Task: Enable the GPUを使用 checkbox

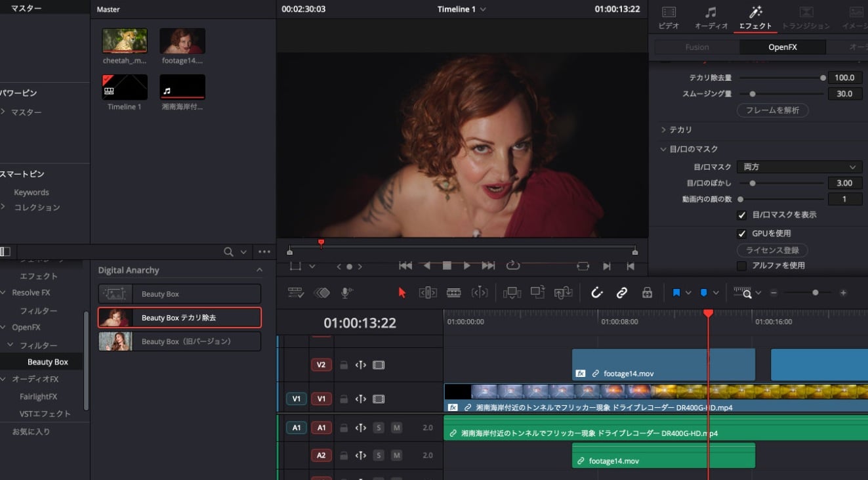Action: [742, 234]
